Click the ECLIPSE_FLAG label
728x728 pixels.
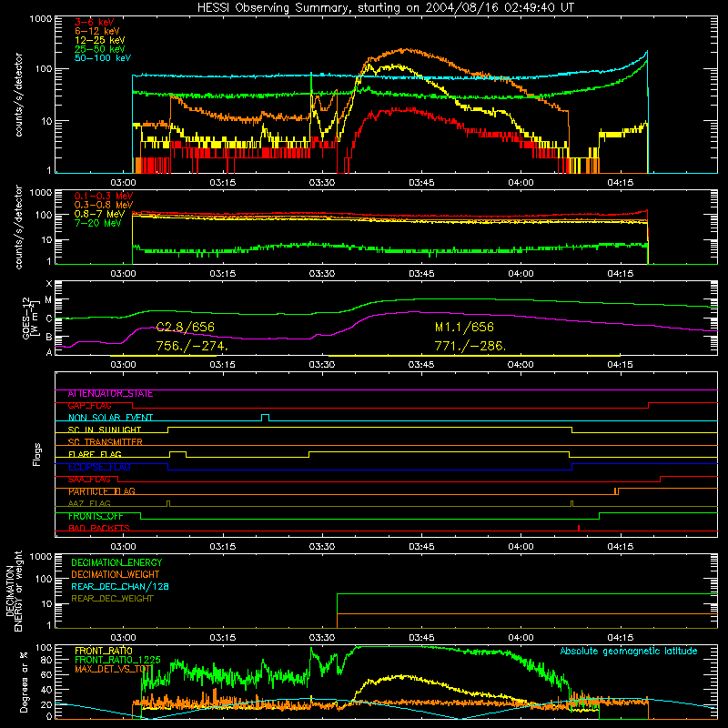(x=99, y=467)
